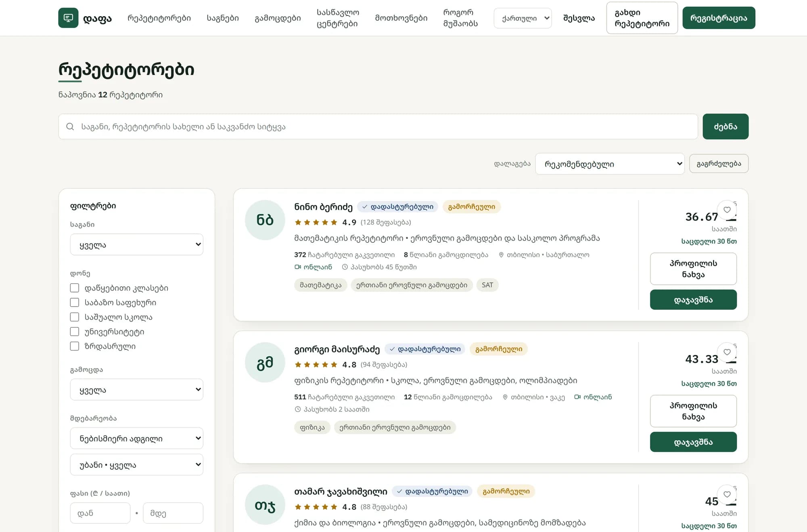Open the რეპეტიტორები nav menu item
Viewport: 807px width, 532px height.
pyautogui.click(x=159, y=18)
